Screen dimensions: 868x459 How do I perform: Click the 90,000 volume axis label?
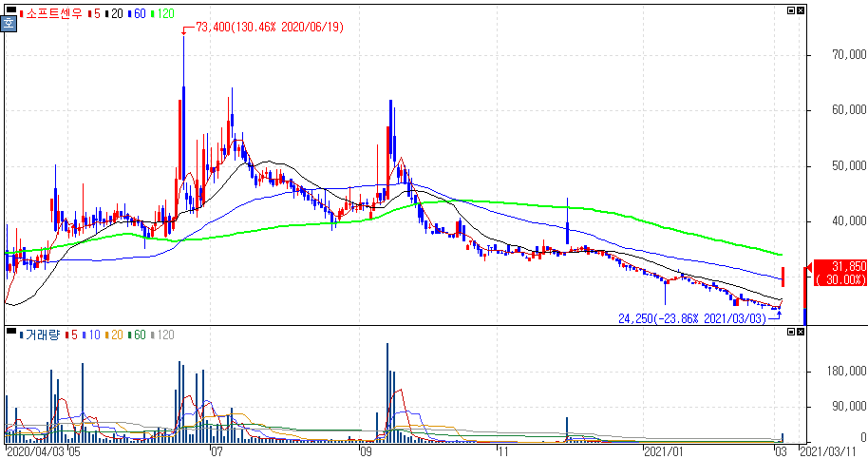point(849,407)
